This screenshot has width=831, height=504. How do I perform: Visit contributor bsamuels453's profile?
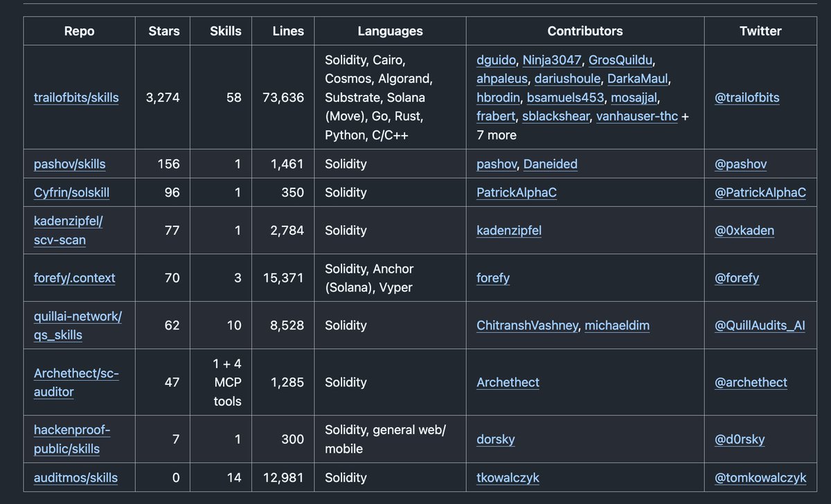[565, 98]
